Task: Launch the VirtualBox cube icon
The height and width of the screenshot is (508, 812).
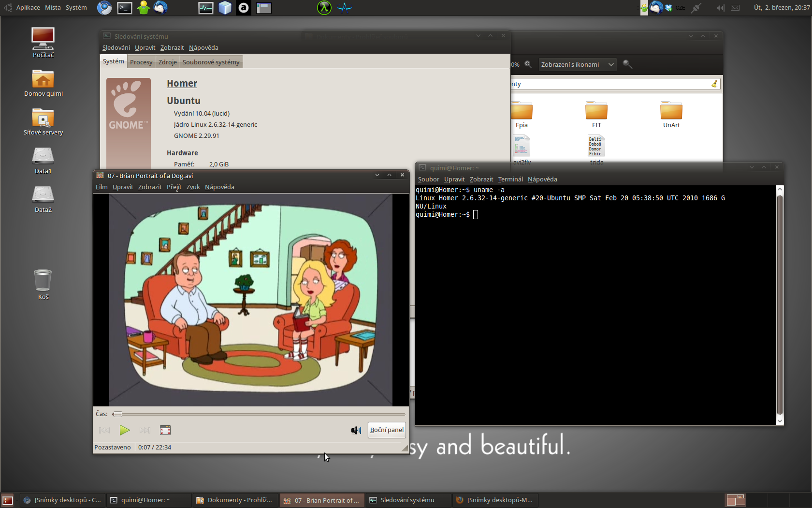Action: [x=225, y=8]
